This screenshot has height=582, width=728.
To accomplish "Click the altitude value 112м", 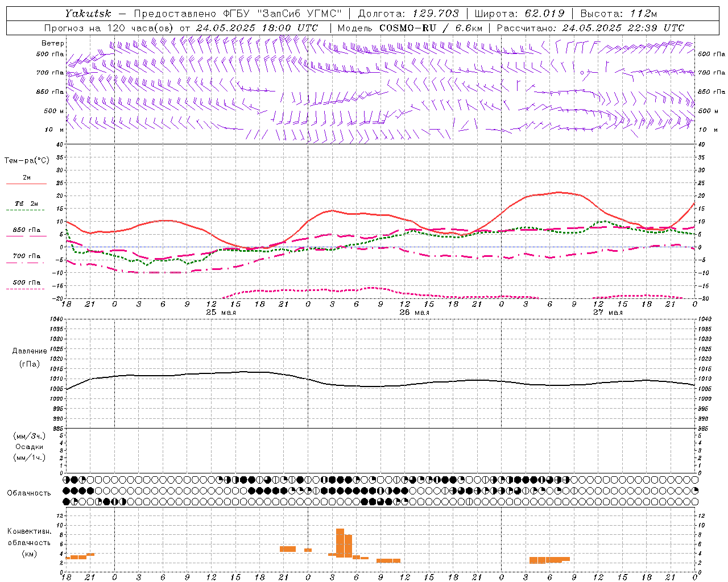I will (644, 13).
